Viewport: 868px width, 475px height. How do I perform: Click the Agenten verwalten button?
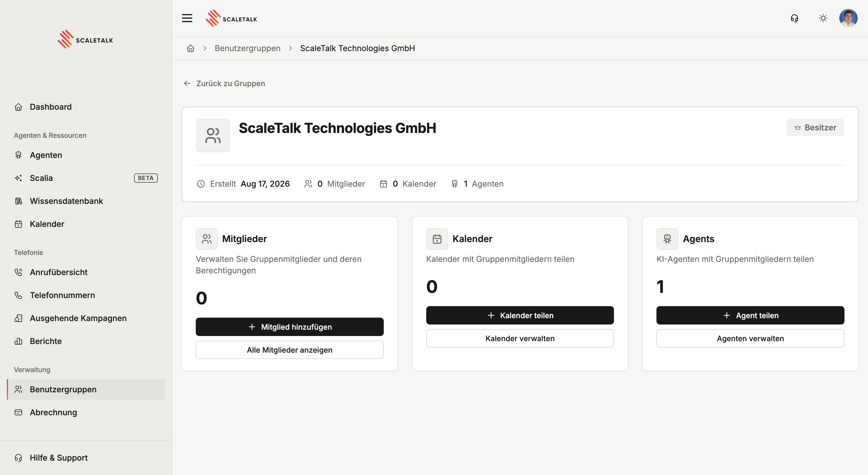[x=750, y=339]
